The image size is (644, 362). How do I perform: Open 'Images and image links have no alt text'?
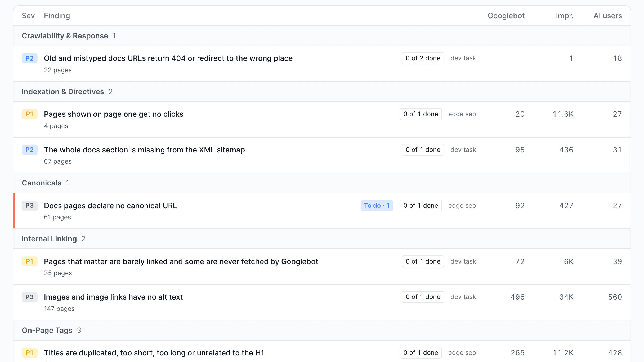click(113, 297)
